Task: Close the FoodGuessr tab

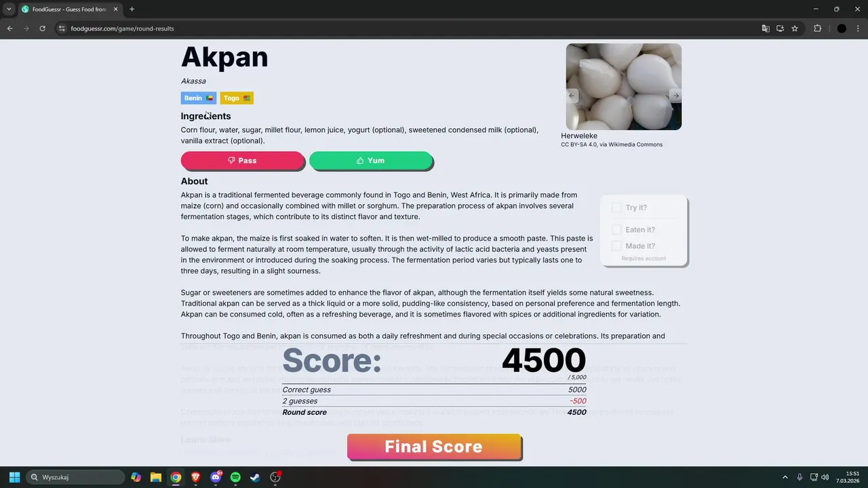Action: (x=116, y=9)
